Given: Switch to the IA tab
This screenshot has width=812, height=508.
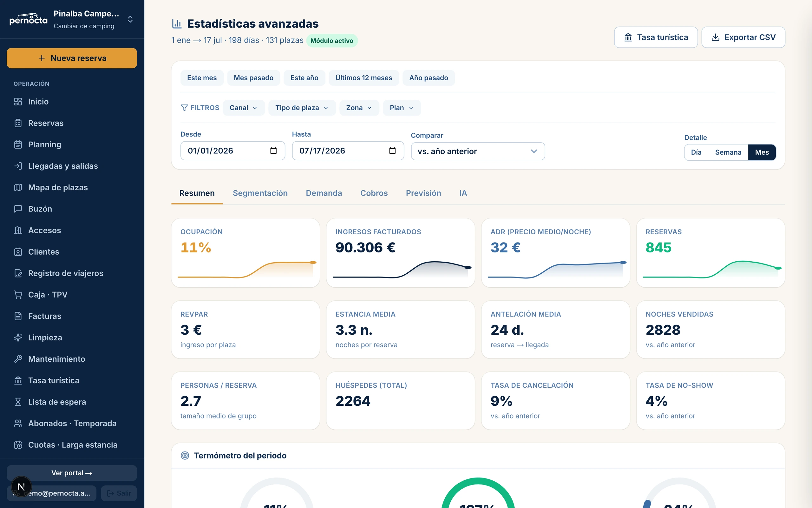Looking at the screenshot, I should click(x=463, y=193).
